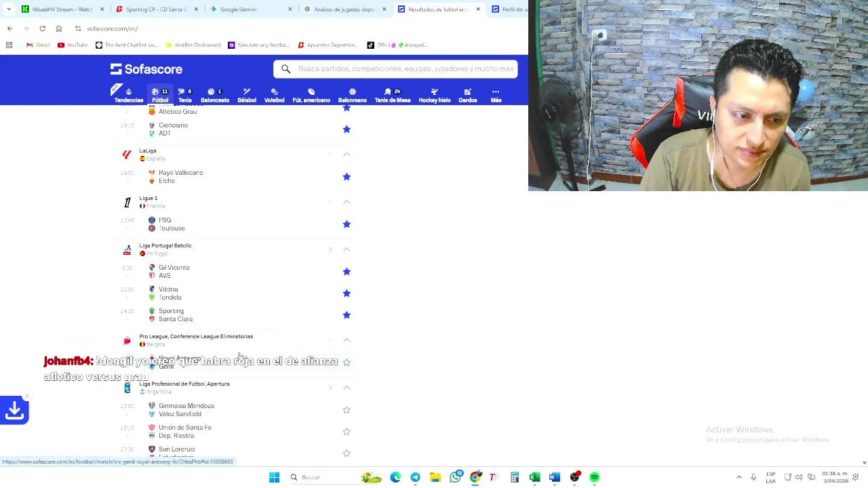Open the YouTube bookmark

click(73, 45)
